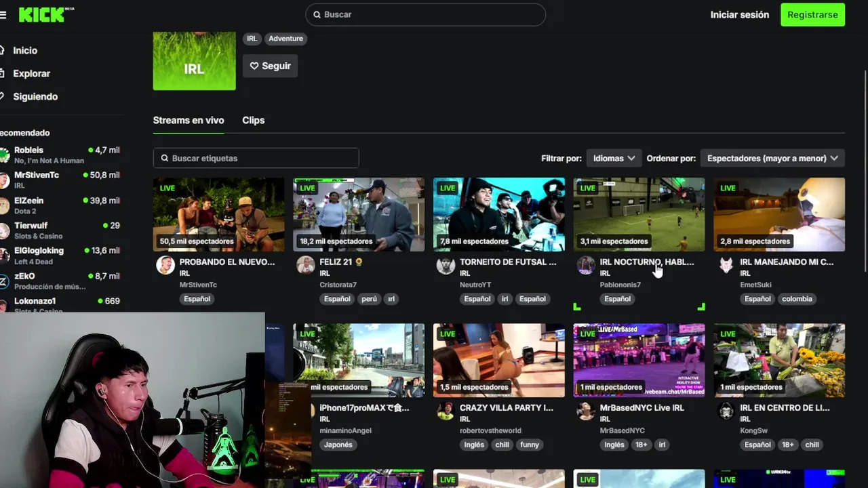The height and width of the screenshot is (488, 868).
Task: Click the Iniciar sesión button
Action: pos(740,14)
